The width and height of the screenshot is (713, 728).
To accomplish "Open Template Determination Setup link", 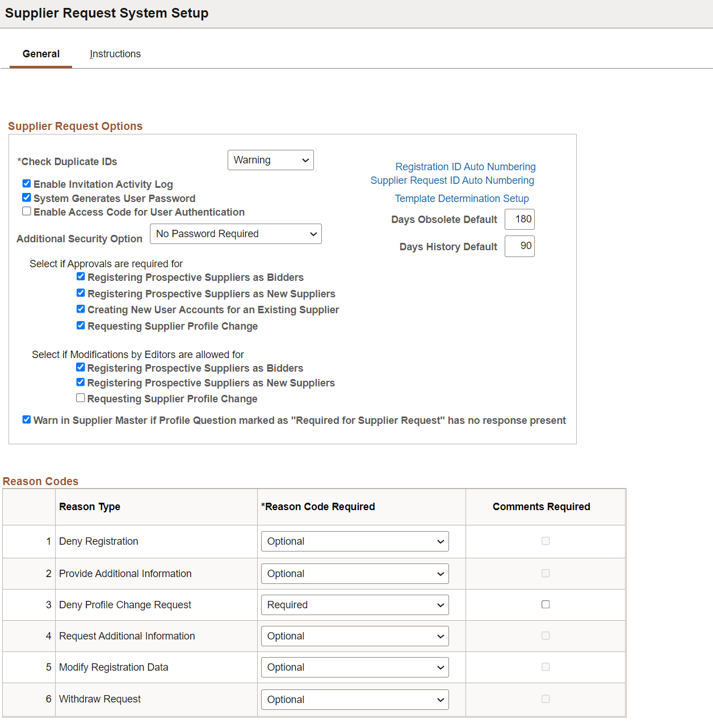I will (x=462, y=199).
